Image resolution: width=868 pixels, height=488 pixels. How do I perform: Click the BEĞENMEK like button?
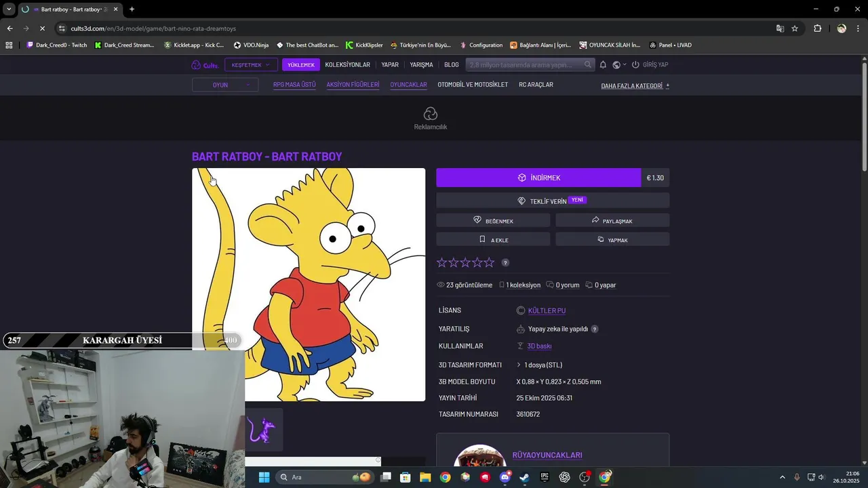click(x=493, y=220)
